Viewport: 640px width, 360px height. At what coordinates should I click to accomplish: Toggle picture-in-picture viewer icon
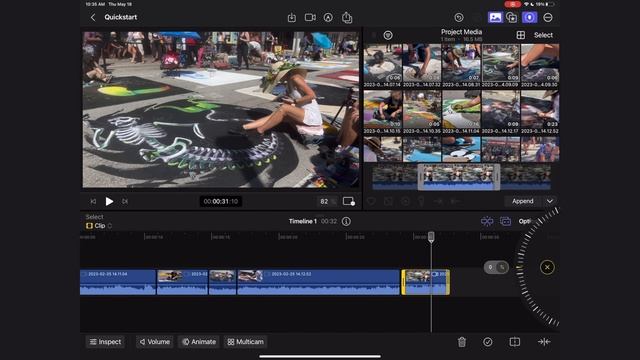click(x=349, y=201)
